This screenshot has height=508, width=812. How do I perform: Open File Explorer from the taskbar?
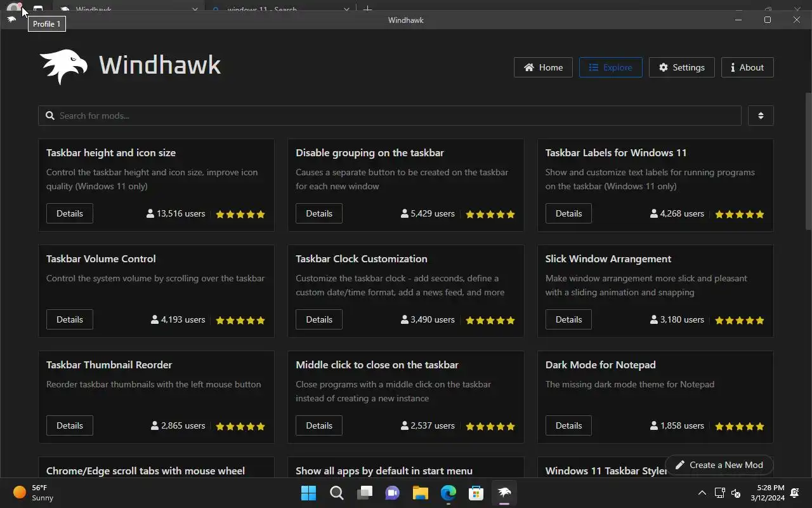tap(420, 493)
